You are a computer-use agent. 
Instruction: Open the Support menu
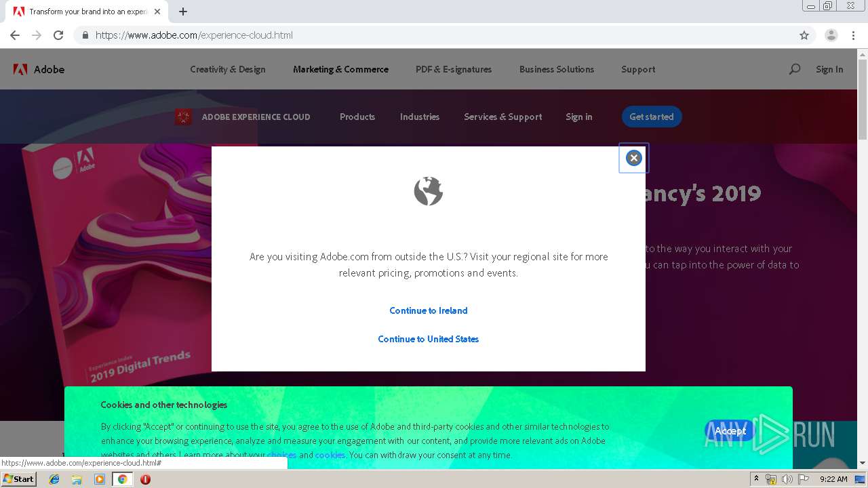pyautogui.click(x=638, y=69)
